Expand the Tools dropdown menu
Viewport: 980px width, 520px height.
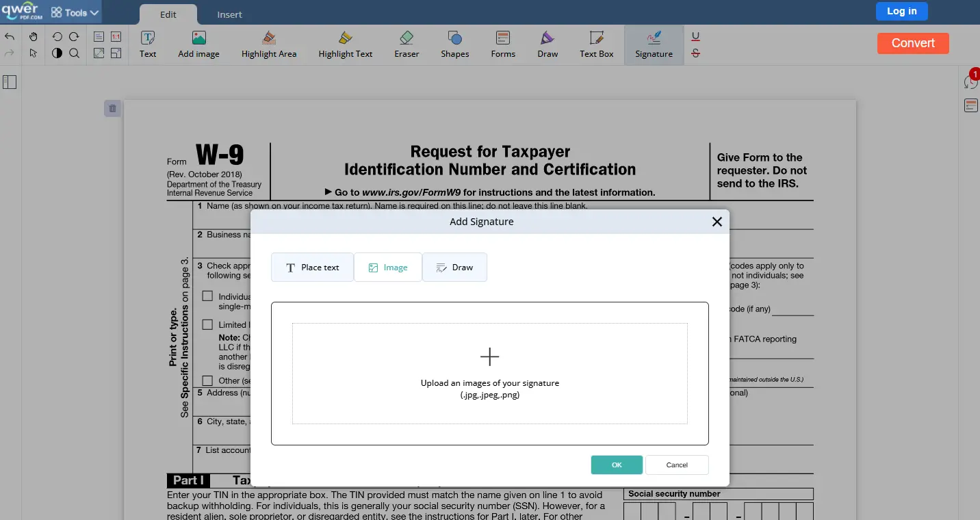[x=75, y=12]
